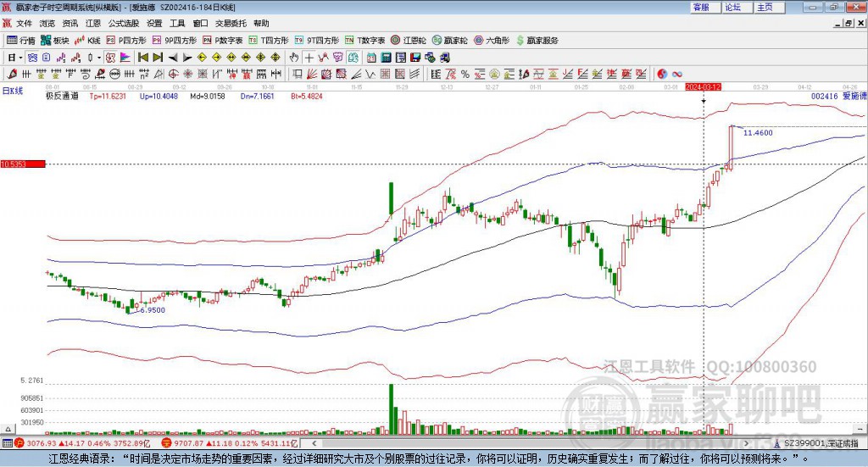Open the 设置 menu

coord(154,23)
